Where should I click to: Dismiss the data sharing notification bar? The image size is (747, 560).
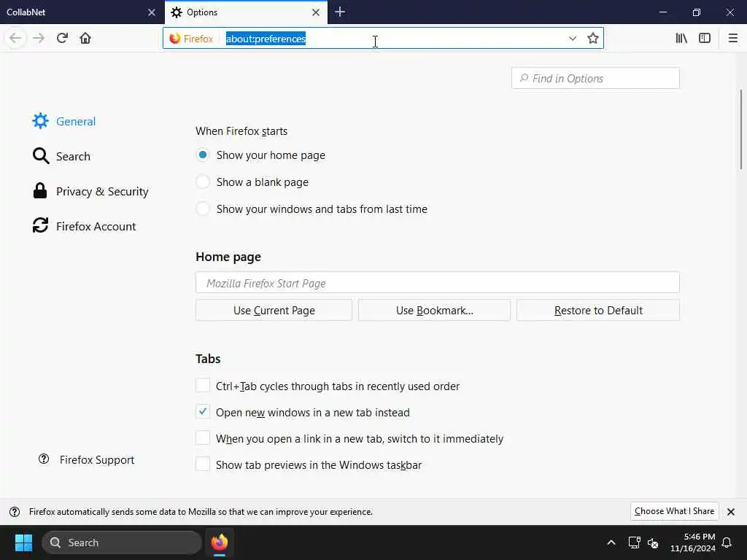(x=731, y=512)
